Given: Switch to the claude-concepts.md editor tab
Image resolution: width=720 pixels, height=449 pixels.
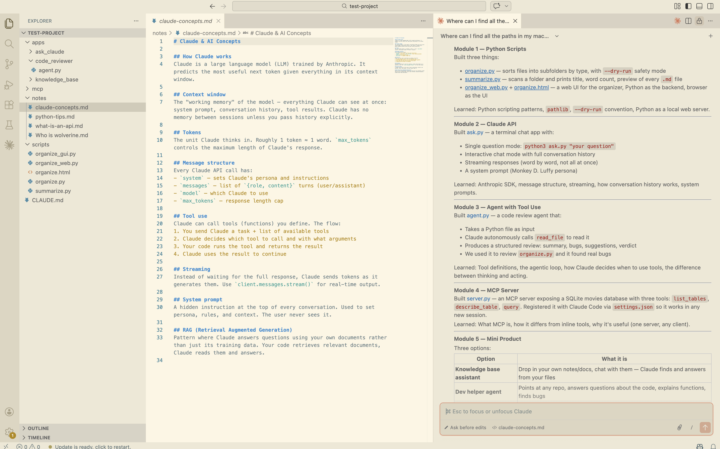Looking at the screenshot, I should (186, 21).
